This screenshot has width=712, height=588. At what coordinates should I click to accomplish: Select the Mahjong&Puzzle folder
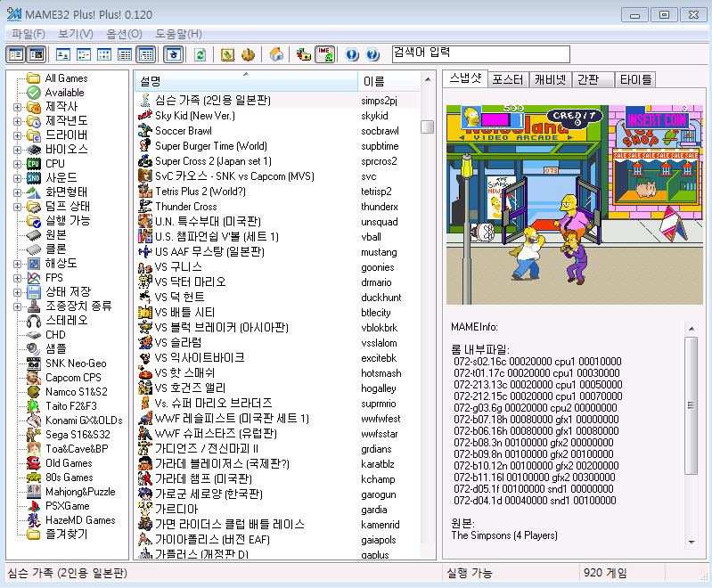pos(80,491)
